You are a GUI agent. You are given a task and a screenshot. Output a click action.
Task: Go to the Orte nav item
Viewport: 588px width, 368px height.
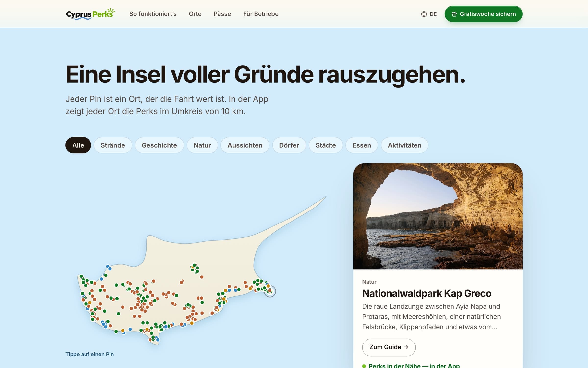[195, 14]
